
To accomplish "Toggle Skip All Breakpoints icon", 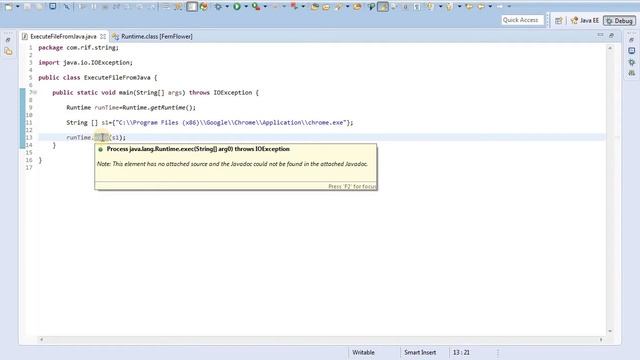I will point(67,7).
